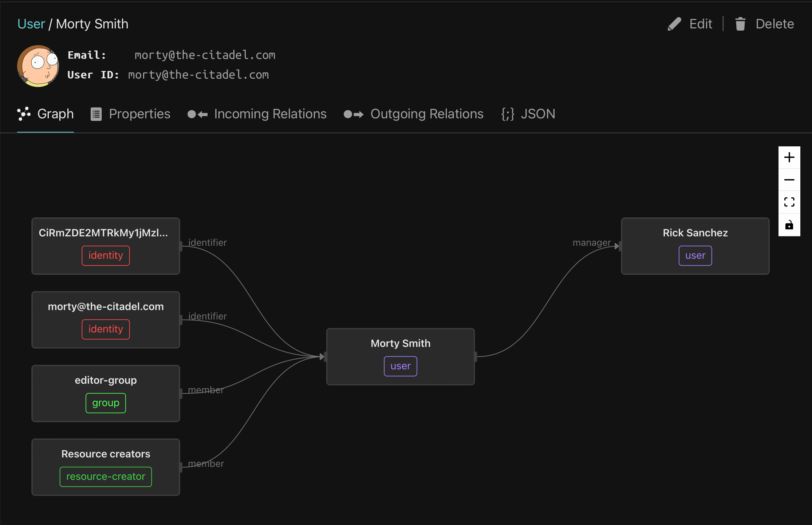Image resolution: width=812 pixels, height=525 pixels.
Task: Click the Delete button label
Action: tap(774, 24)
